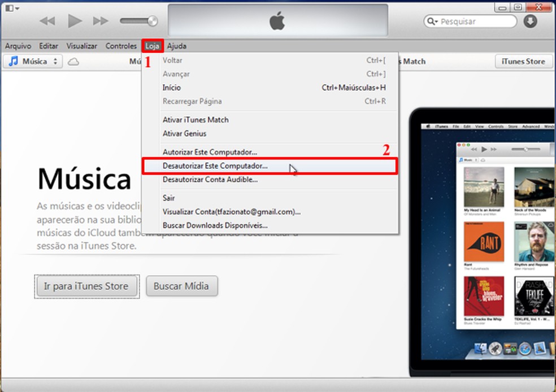Choose Visualizar Conta menu entry
The width and height of the screenshot is (556, 392).
click(x=270, y=212)
